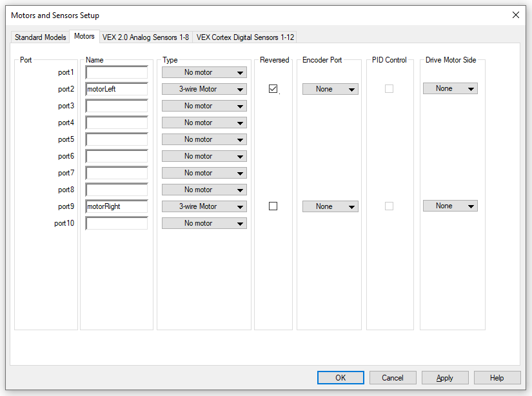Open the VEX 2.0 Analog Sensors 1-8 tab
The width and height of the screenshot is (532, 396).
click(x=146, y=37)
